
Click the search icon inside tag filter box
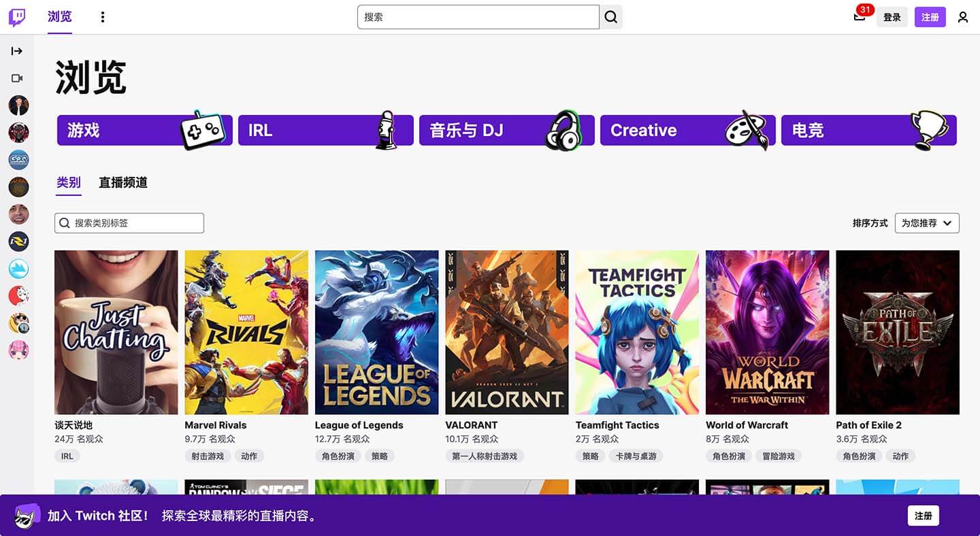coord(65,223)
